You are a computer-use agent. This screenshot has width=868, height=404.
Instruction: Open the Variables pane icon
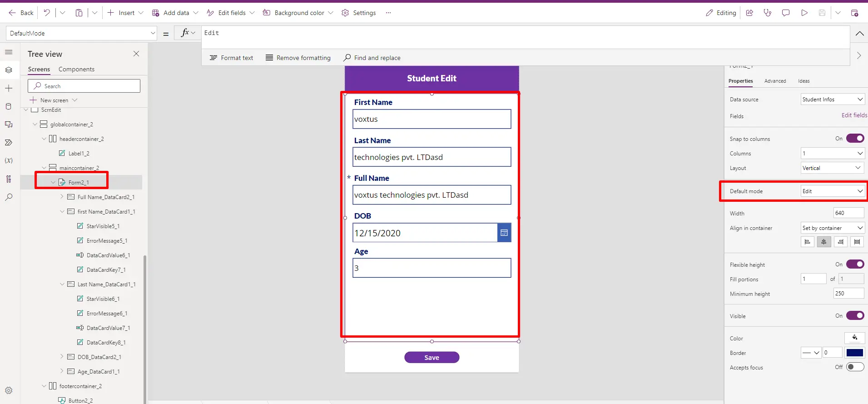(x=9, y=161)
